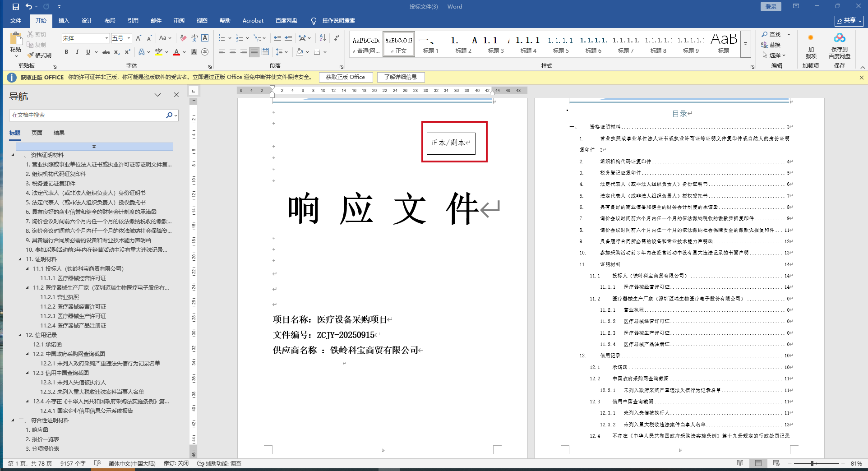
Task: Increase paragraph indent
Action: tap(288, 38)
